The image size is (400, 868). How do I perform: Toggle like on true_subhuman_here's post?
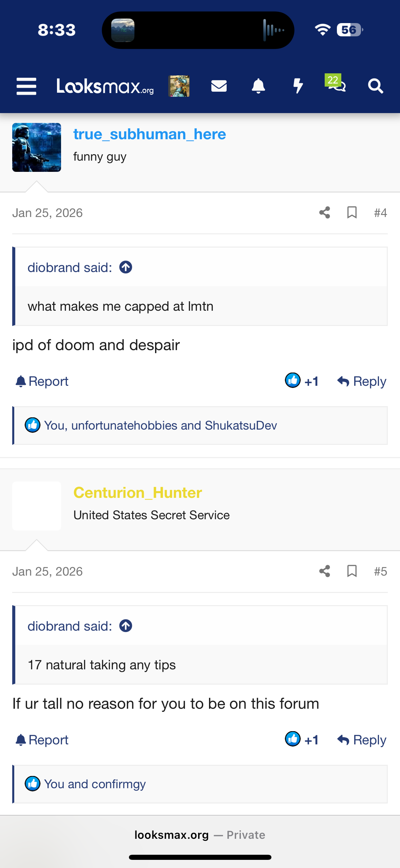[302, 381]
